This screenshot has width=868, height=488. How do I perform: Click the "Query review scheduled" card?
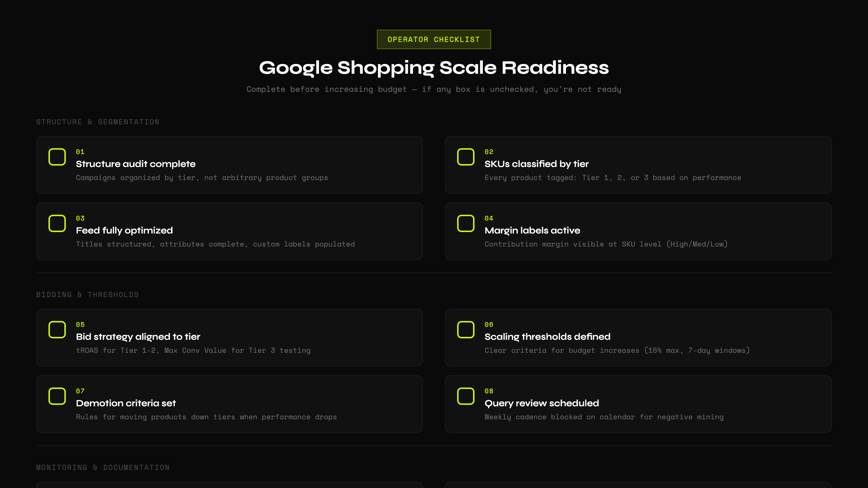click(639, 404)
